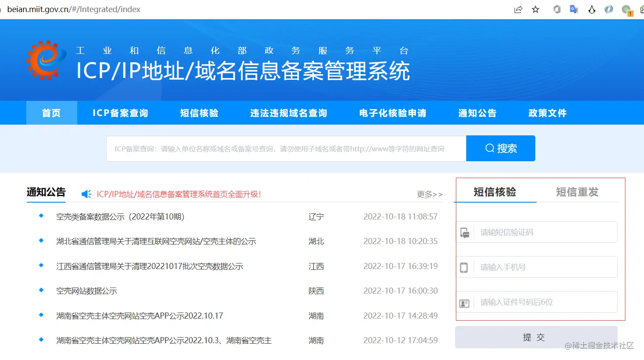Open the 首页 navigation tab

(x=52, y=113)
